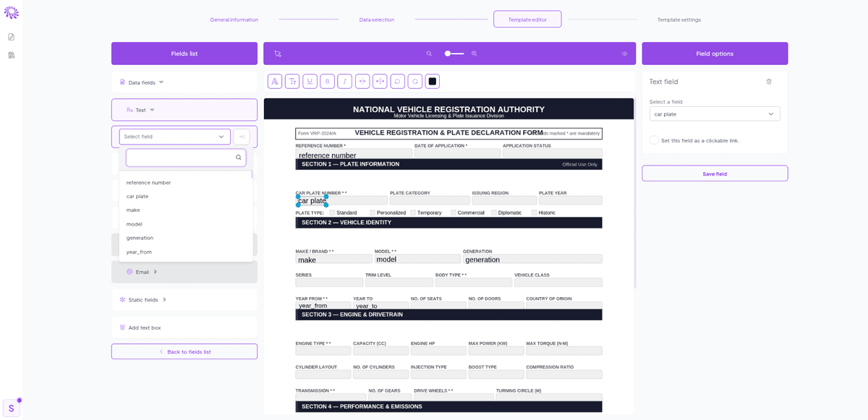Screen dimensions: 868x420
Task: Click the text size icon (Tt)
Action: (292, 81)
